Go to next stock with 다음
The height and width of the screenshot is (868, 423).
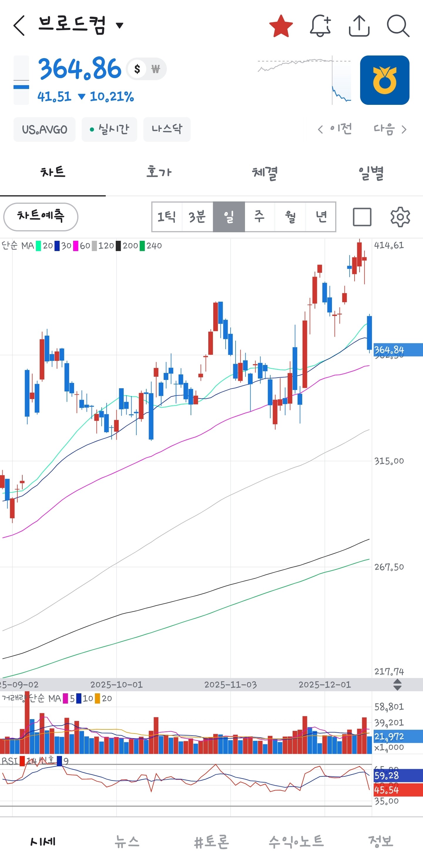click(x=390, y=129)
